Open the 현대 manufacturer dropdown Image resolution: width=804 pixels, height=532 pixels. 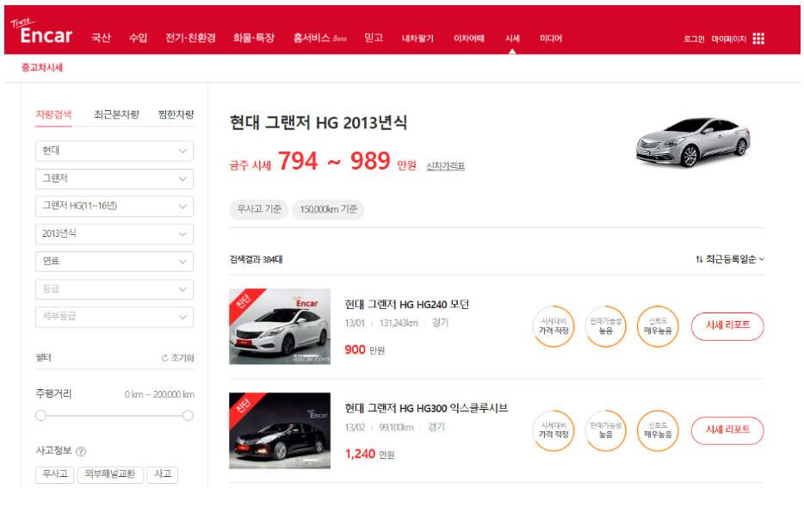[x=114, y=151]
